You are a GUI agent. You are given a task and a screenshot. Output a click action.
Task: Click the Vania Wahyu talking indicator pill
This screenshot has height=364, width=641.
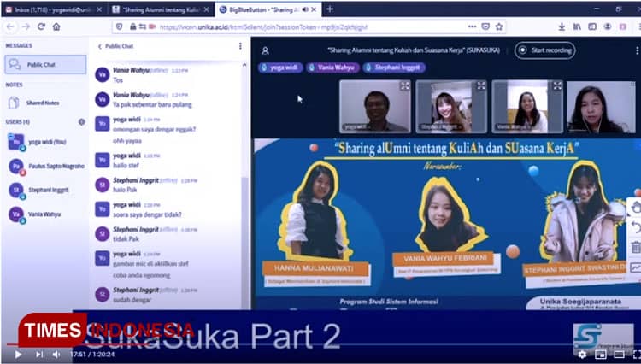(332, 68)
